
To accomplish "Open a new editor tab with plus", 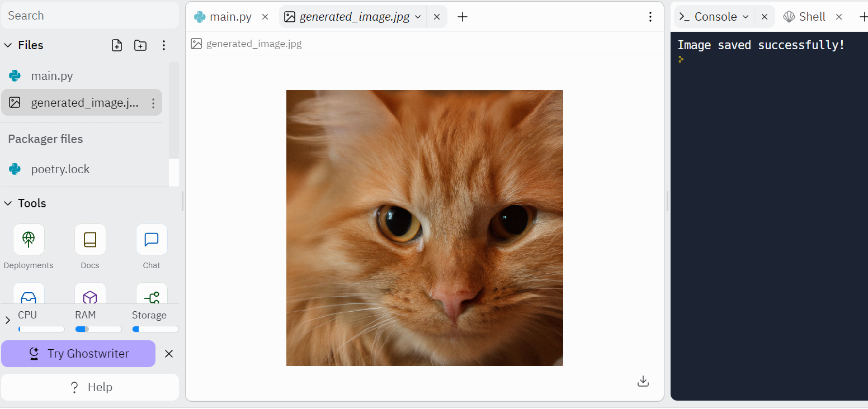I will [x=463, y=17].
